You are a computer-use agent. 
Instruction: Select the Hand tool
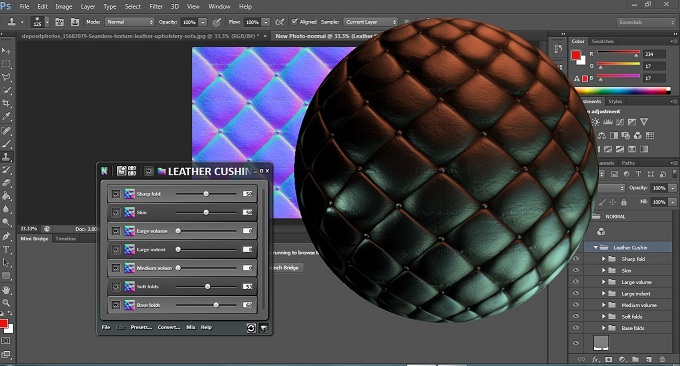click(6, 289)
